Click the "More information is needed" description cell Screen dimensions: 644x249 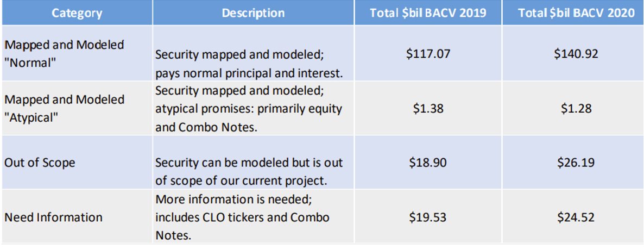pyautogui.click(x=243, y=217)
